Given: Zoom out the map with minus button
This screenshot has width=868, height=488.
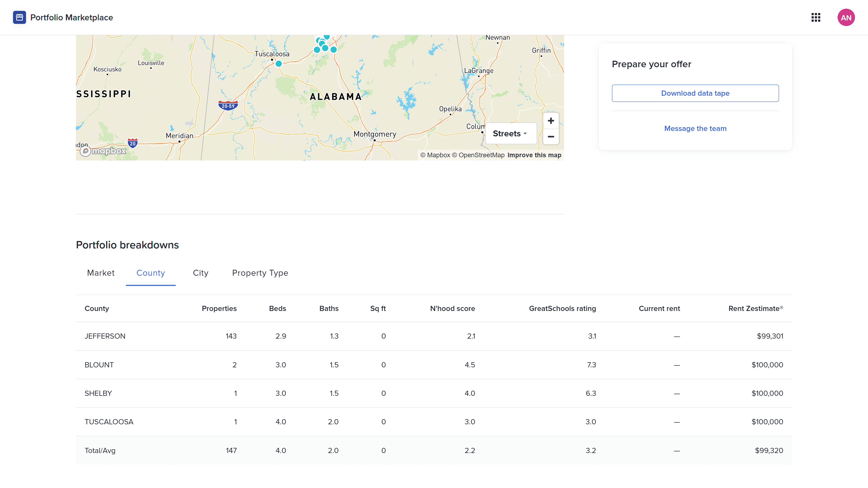Looking at the screenshot, I should point(551,136).
